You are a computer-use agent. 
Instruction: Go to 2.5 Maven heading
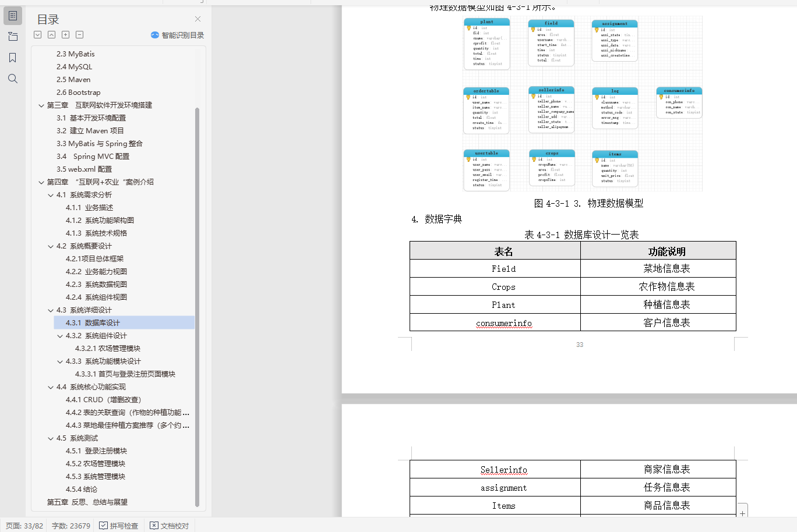tap(73, 80)
